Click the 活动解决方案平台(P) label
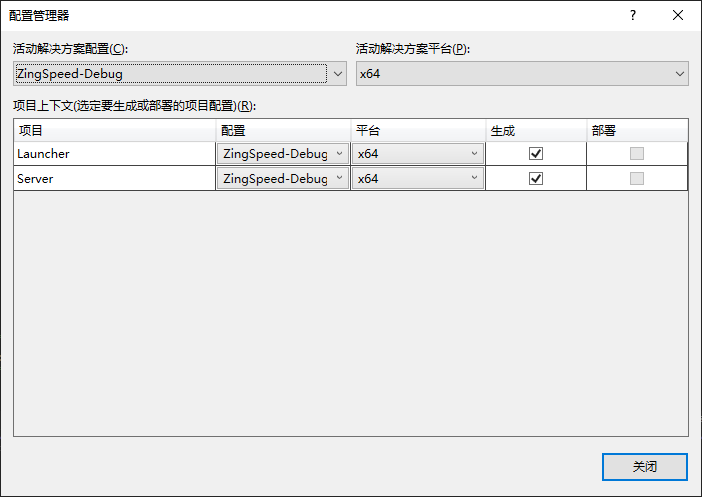The image size is (702, 497). (413, 49)
